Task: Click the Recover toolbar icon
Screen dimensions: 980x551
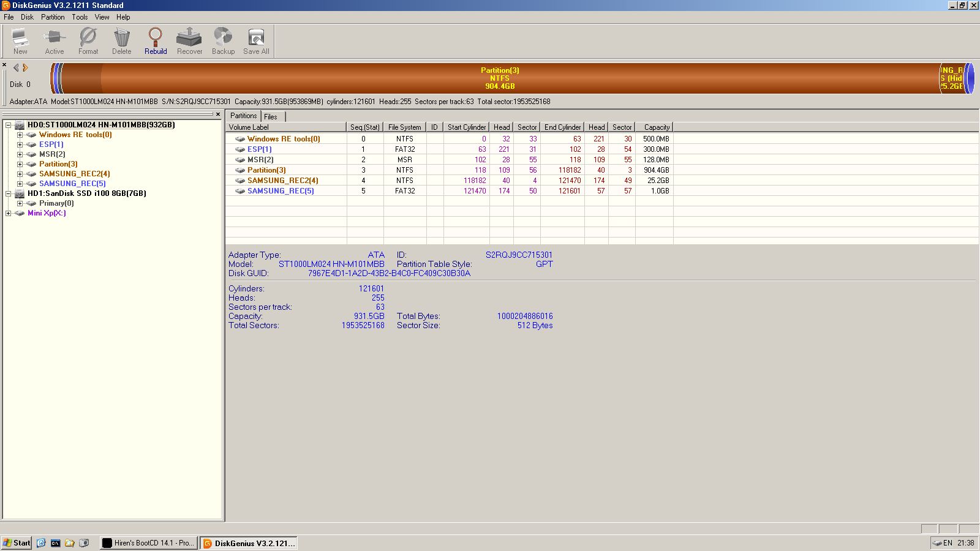Action: coord(189,41)
